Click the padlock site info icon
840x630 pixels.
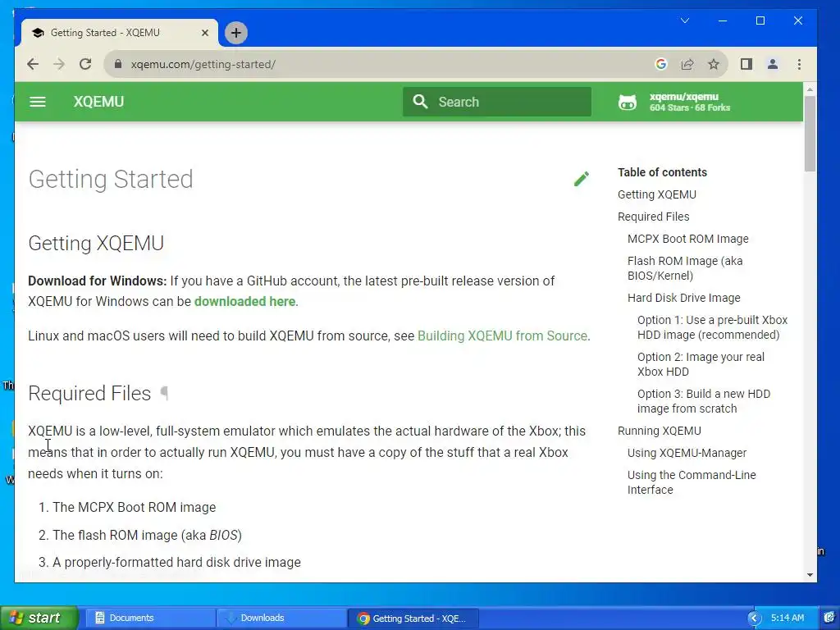(x=118, y=64)
